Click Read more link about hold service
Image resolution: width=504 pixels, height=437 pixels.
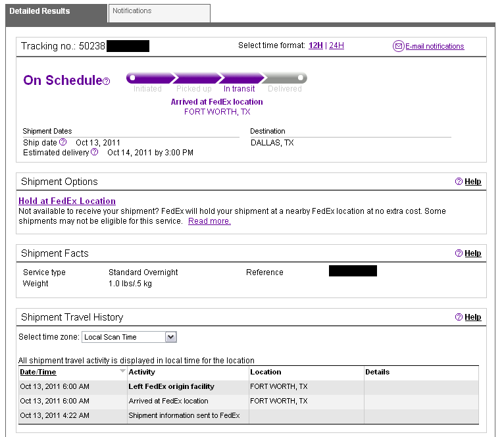(x=209, y=221)
